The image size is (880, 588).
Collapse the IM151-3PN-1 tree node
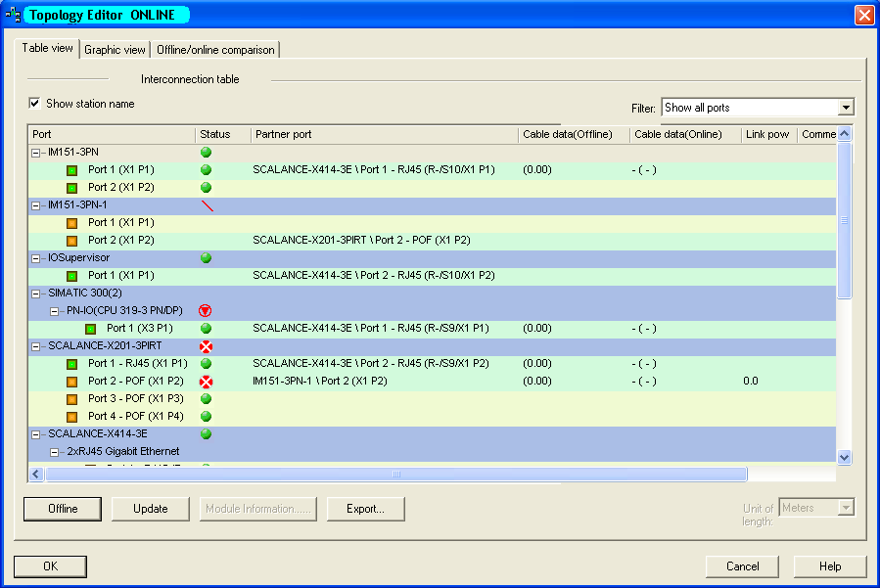[35, 205]
